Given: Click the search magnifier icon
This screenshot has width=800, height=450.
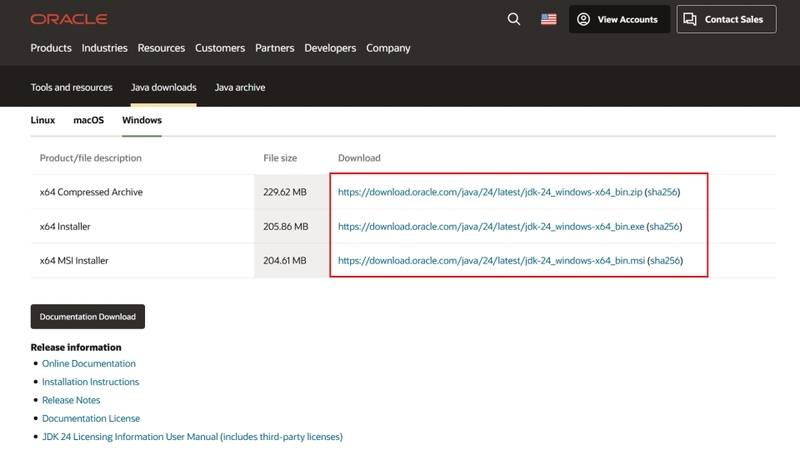Looking at the screenshot, I should point(514,19).
